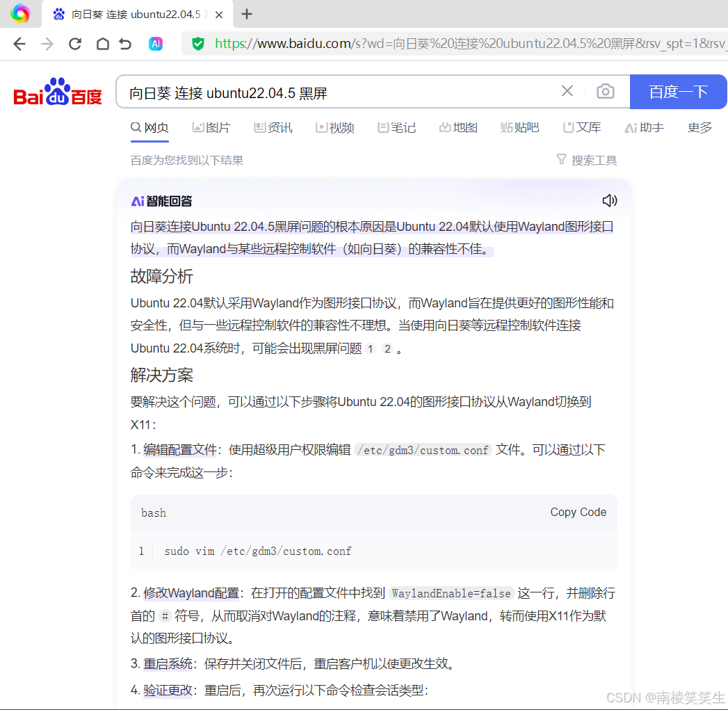This screenshot has width=728, height=710.
Task: Click the underlined 修改Wayland配置 step title
Action: (191, 593)
